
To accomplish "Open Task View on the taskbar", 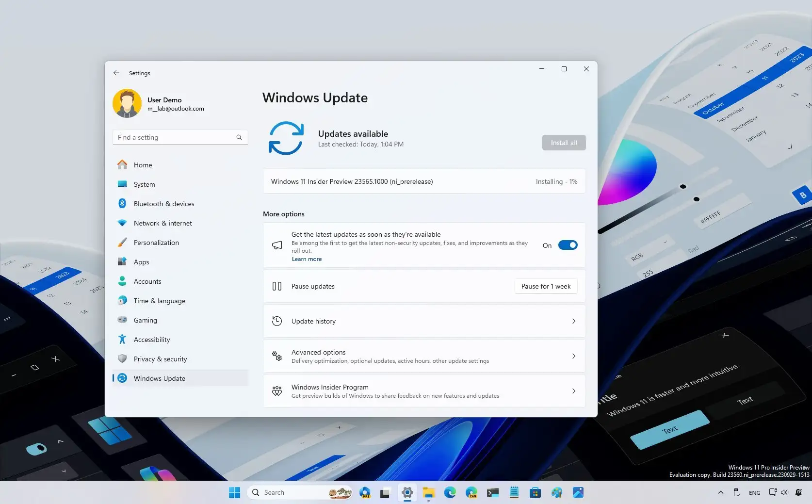I will tap(385, 493).
